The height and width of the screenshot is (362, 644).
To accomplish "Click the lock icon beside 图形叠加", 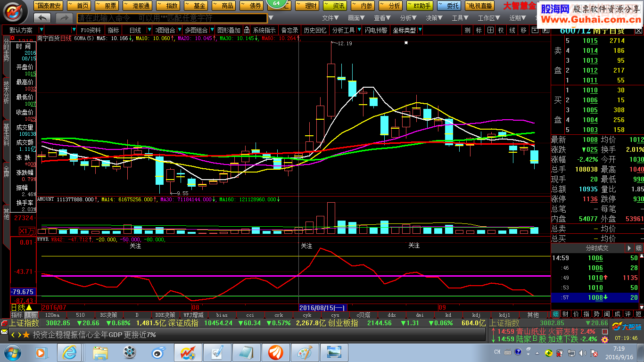I will (x=246, y=30).
